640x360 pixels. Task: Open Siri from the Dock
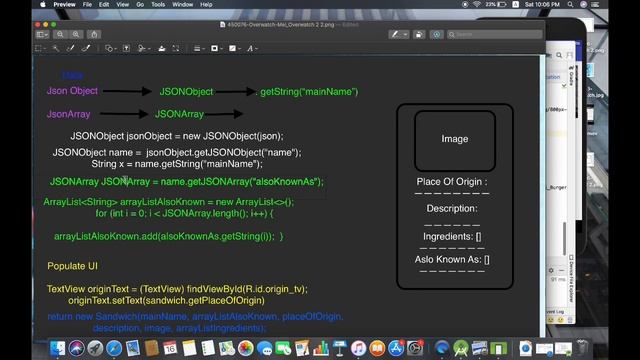coord(76,348)
